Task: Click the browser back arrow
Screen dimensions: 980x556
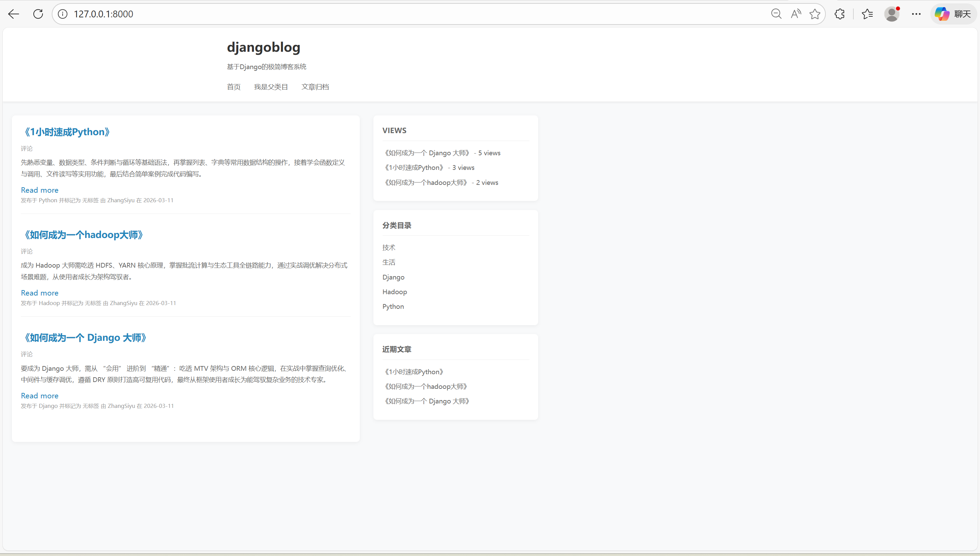Action: [14, 14]
